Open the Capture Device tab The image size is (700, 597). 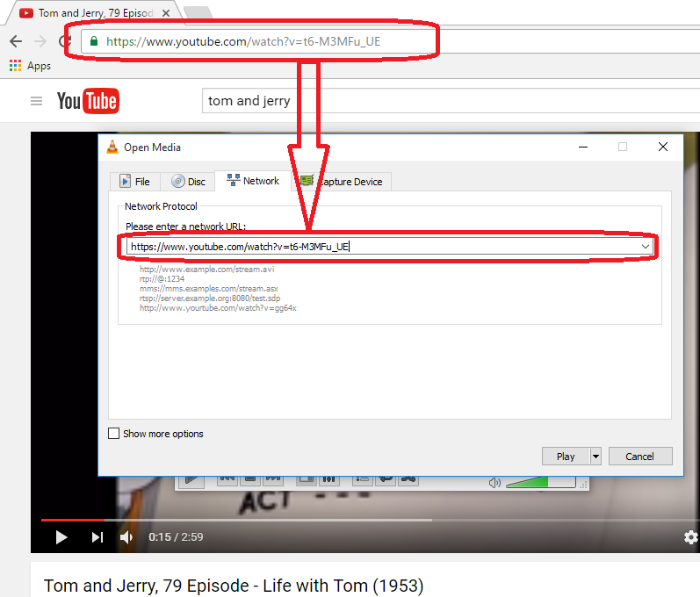[342, 182]
